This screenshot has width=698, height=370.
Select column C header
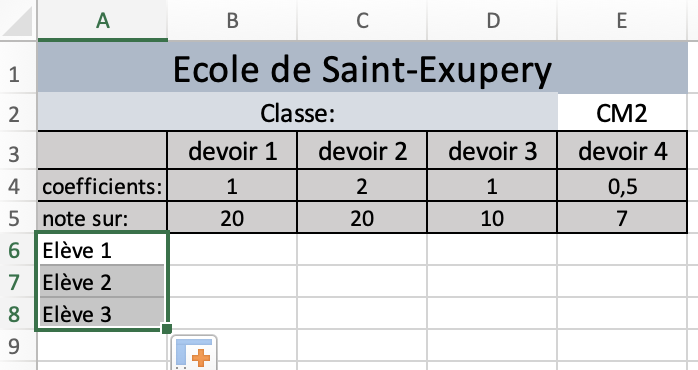pos(362,20)
